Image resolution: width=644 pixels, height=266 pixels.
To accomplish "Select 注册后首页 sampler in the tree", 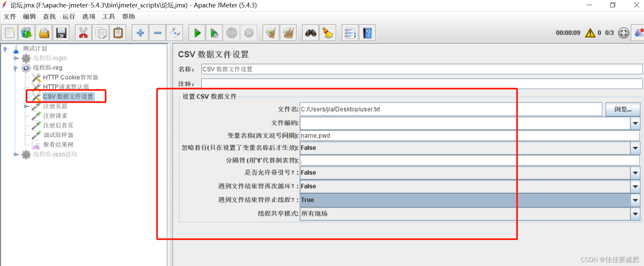I will coord(58,126).
